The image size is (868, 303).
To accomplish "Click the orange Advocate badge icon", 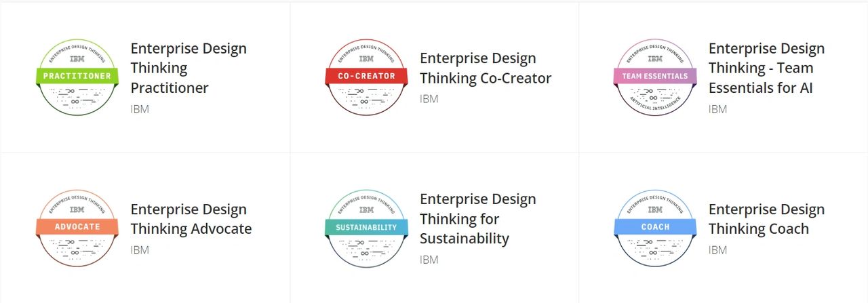I will tap(77, 228).
